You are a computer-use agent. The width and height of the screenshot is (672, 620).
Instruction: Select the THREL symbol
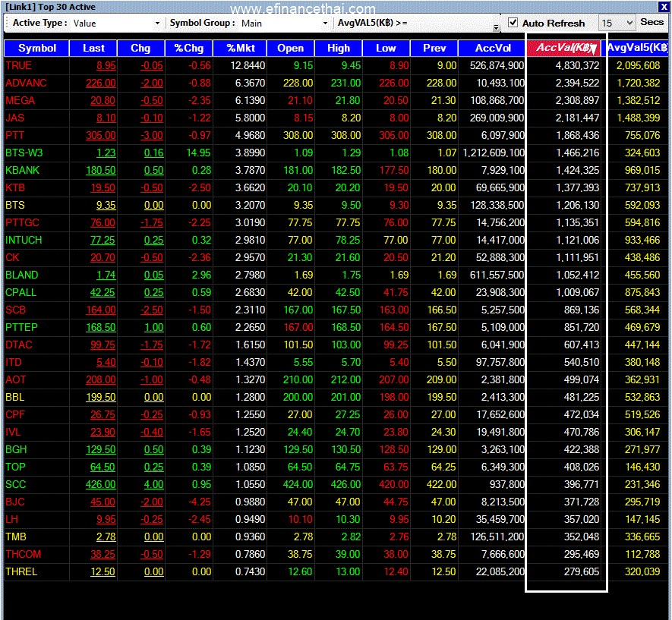tap(21, 571)
